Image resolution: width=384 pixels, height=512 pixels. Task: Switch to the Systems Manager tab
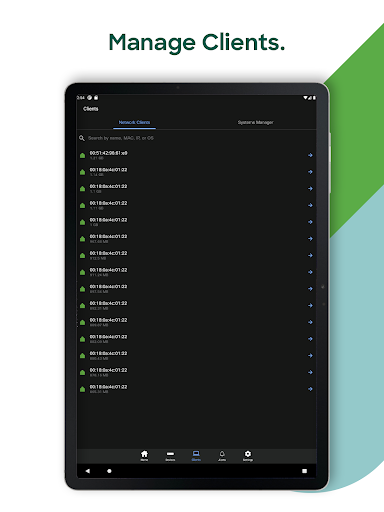[x=255, y=122]
